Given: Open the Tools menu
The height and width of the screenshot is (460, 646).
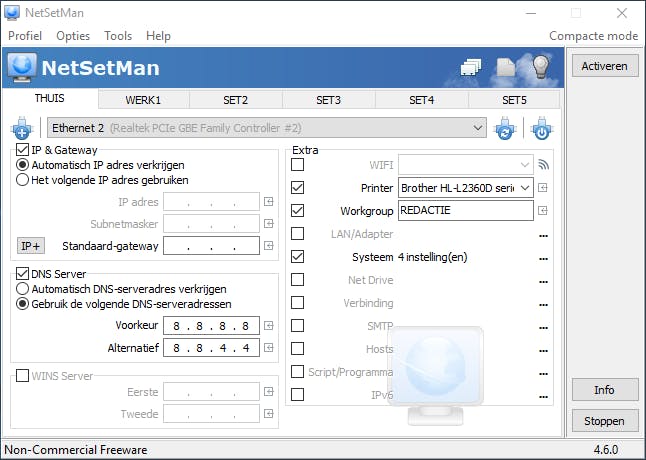Looking at the screenshot, I should point(118,36).
